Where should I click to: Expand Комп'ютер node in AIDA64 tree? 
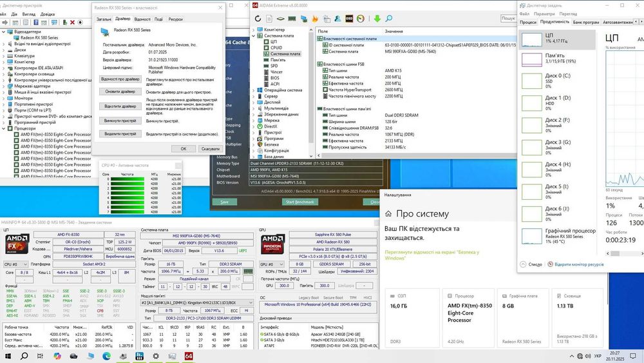click(x=254, y=30)
